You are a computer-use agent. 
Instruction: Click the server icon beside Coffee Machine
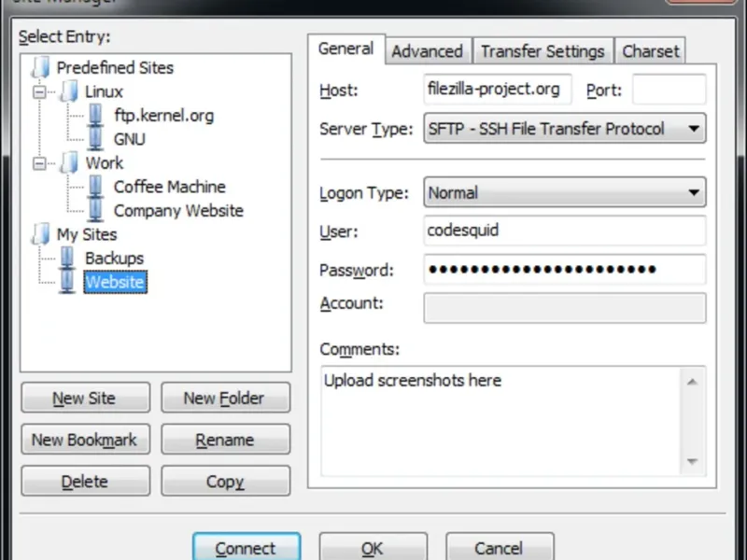click(95, 187)
